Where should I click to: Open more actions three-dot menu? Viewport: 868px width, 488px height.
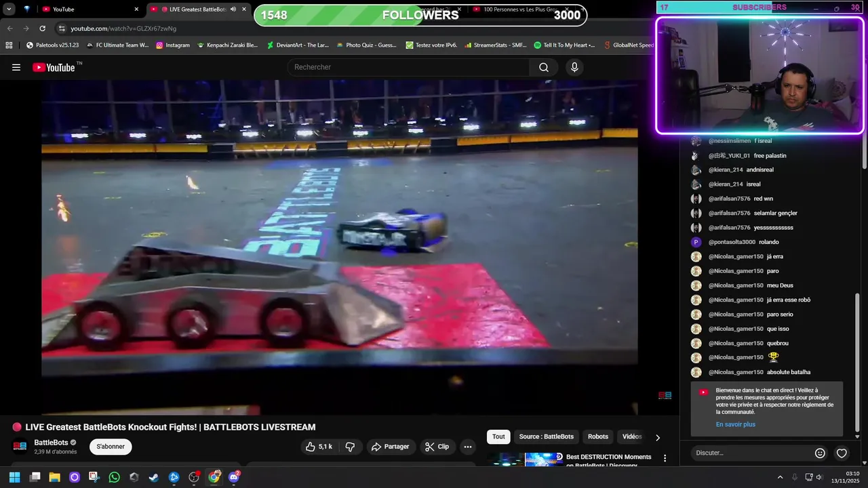[467, 447]
